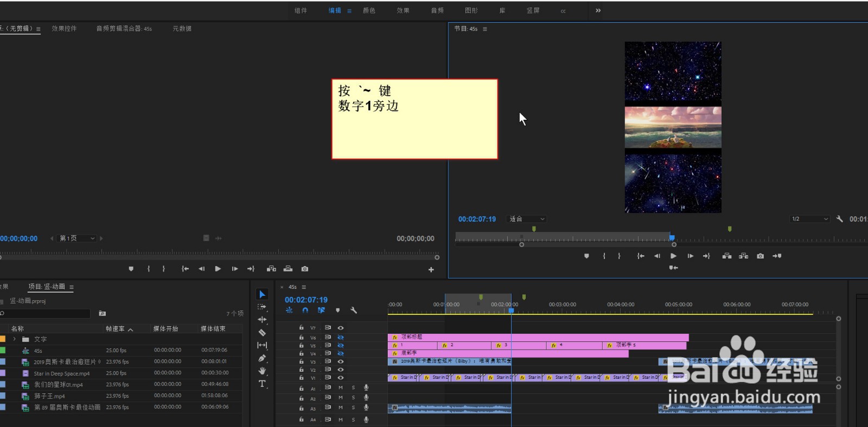Mute audio track A1
The height and width of the screenshot is (427, 868).
(341, 387)
